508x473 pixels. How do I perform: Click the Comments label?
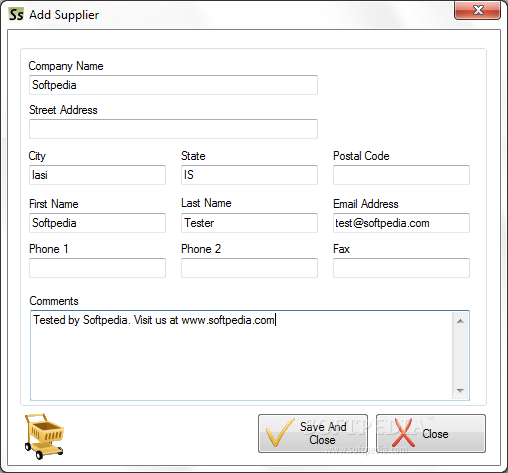pos(54,301)
